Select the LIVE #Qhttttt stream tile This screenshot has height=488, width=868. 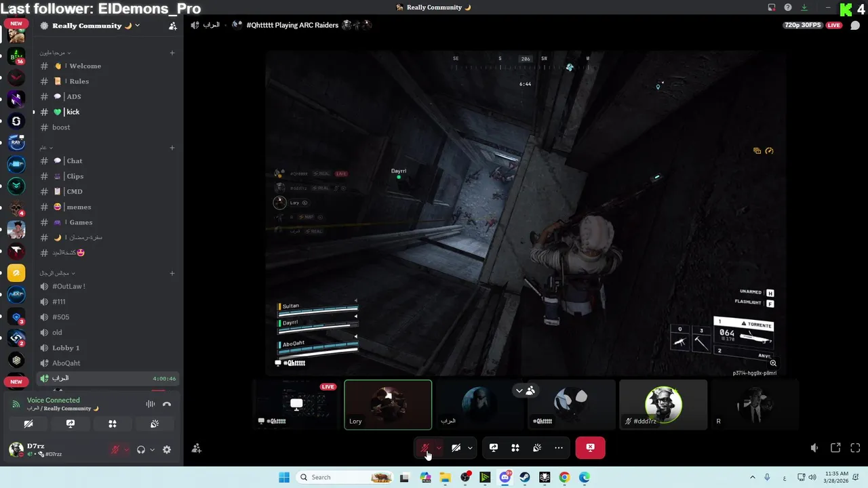point(296,405)
